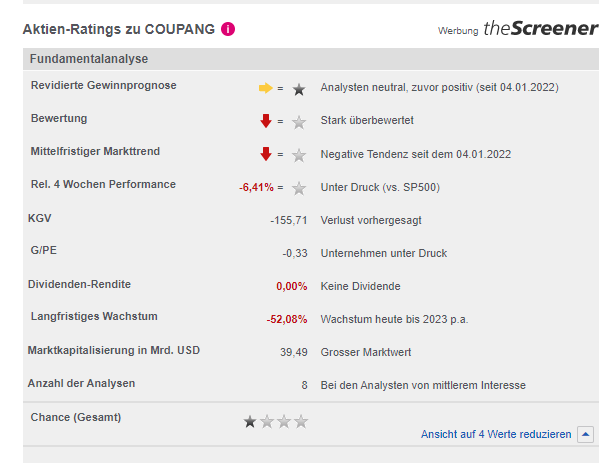Click grey star in Rel. 4 Wochen Performance row
Viewport: 601px width, 463px height.
[x=298, y=187]
